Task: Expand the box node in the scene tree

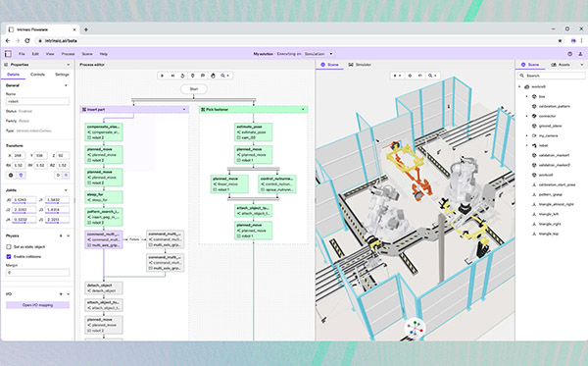Action: click(527, 96)
